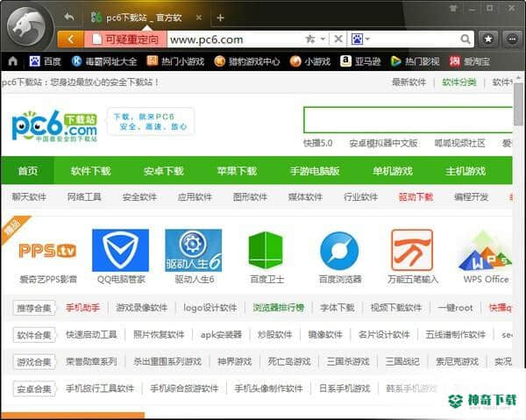
Task: Stop page loading with X button
Action: click(338, 39)
